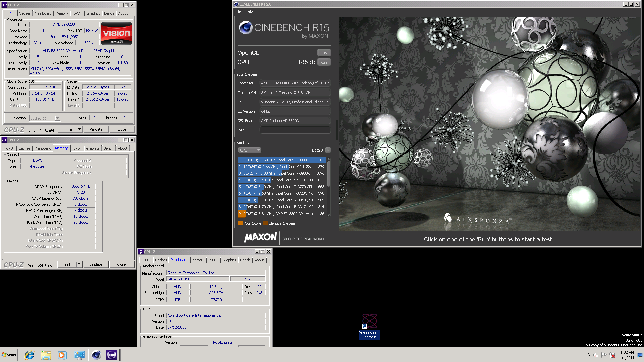Click the down arrow of ranking scrollbar
The height and width of the screenshot is (362, 644).
point(329,215)
